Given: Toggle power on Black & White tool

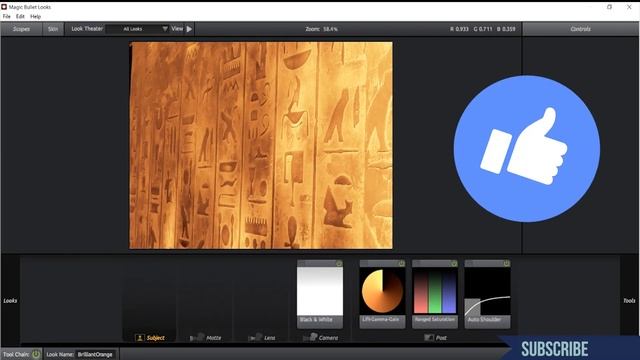Looking at the screenshot, I should click(339, 264).
